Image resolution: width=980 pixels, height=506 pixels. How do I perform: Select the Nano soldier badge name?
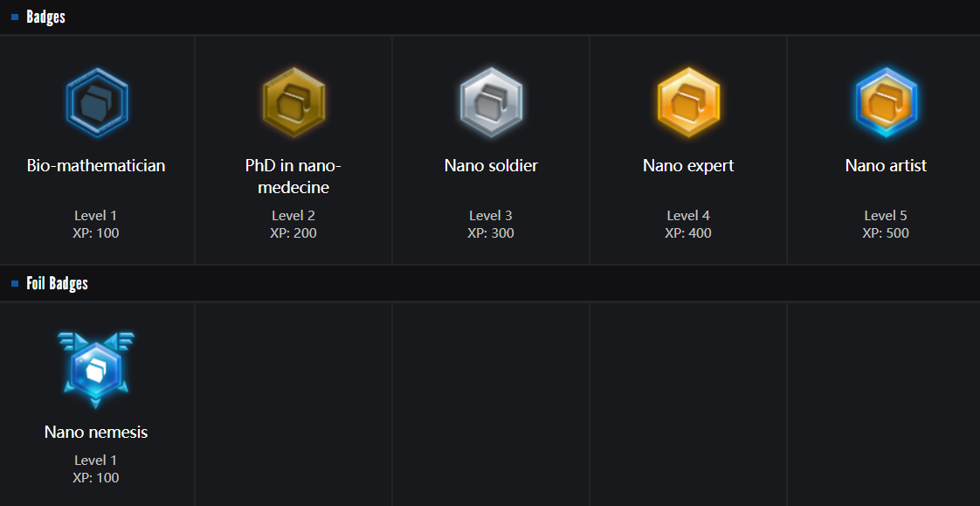(491, 166)
